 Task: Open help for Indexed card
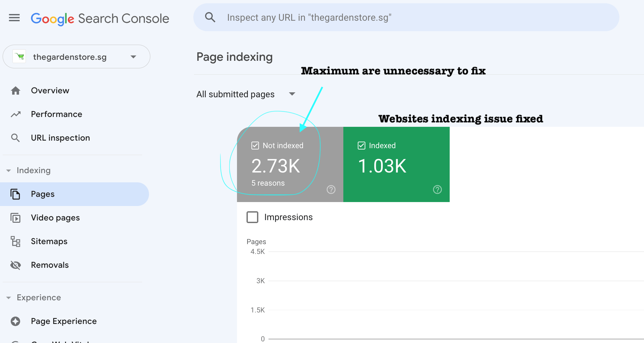coord(437,190)
